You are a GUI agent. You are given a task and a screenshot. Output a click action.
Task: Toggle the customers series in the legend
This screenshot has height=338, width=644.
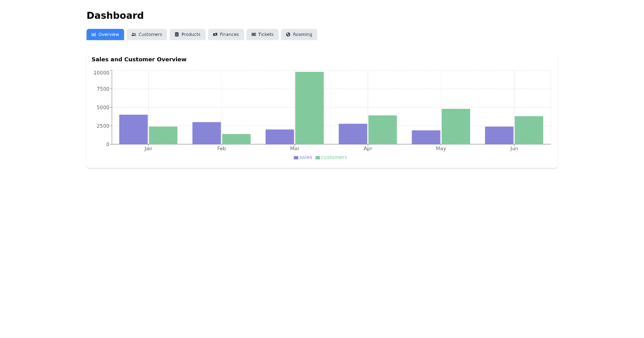coord(334,157)
